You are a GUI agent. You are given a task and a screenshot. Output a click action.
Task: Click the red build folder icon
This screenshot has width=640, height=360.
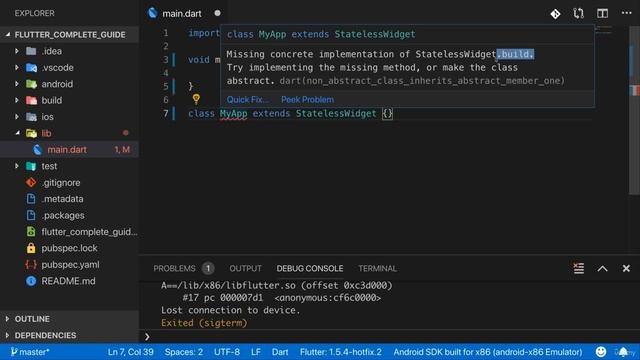[31, 100]
